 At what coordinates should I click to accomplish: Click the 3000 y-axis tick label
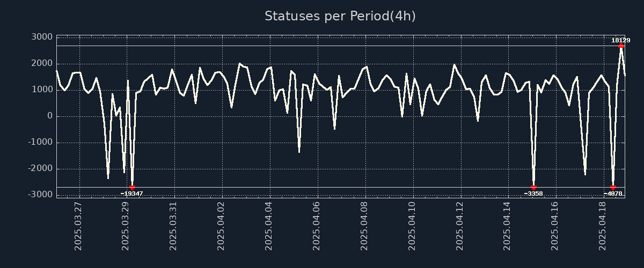click(42, 37)
